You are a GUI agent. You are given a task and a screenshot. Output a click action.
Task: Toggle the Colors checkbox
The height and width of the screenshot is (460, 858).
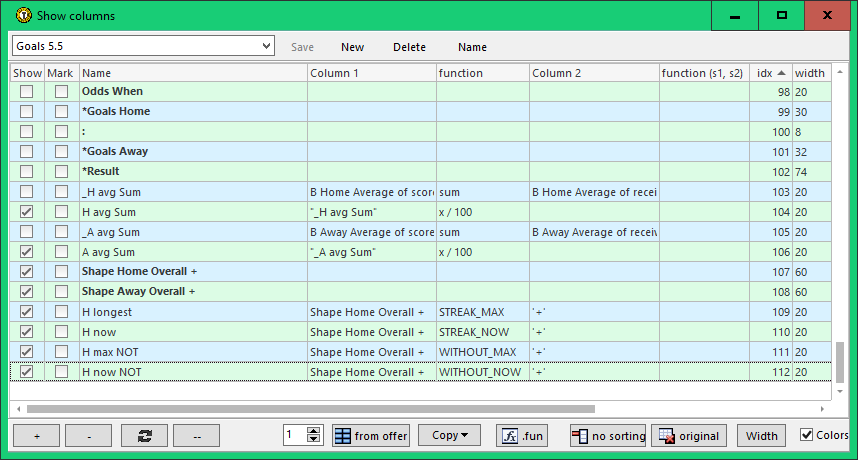pos(807,435)
